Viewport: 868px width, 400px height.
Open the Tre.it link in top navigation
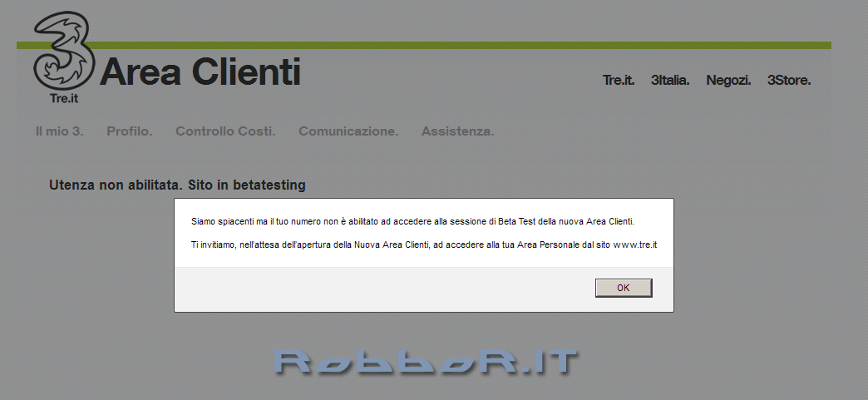tap(619, 81)
